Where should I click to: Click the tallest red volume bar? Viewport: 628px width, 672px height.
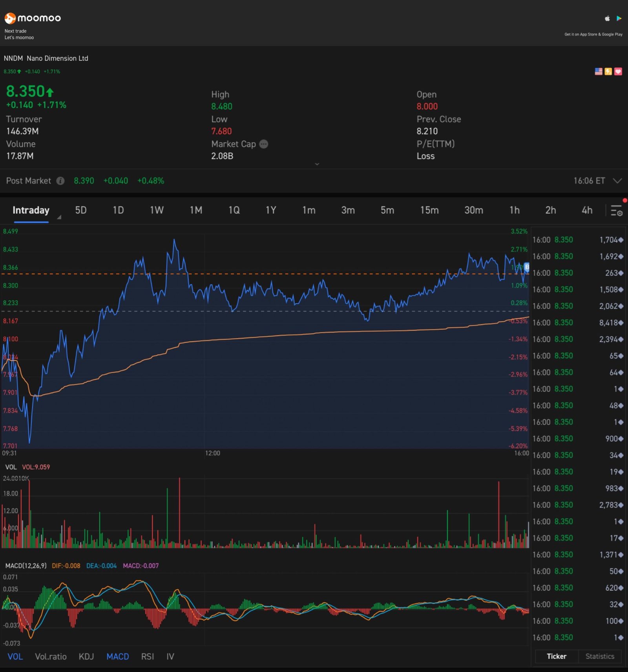pos(179,512)
